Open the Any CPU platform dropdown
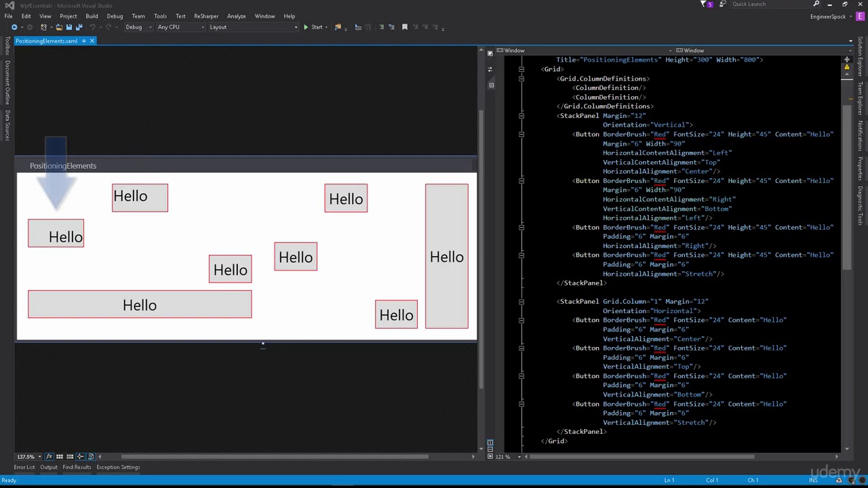The image size is (868, 488). (180, 27)
